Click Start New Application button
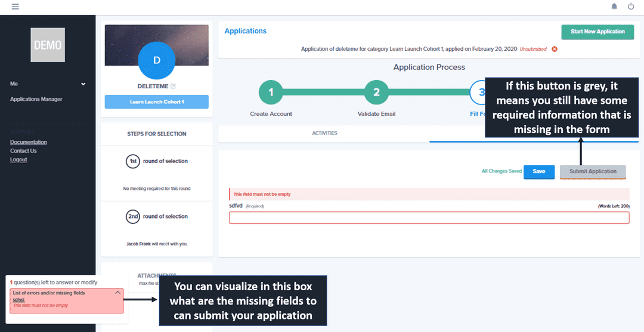The image size is (644, 332). pyautogui.click(x=597, y=32)
